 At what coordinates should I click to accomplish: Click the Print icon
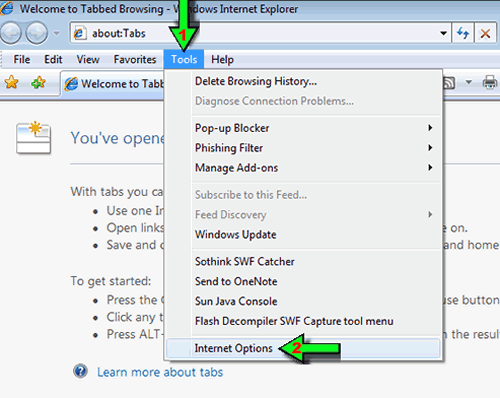pos(490,82)
